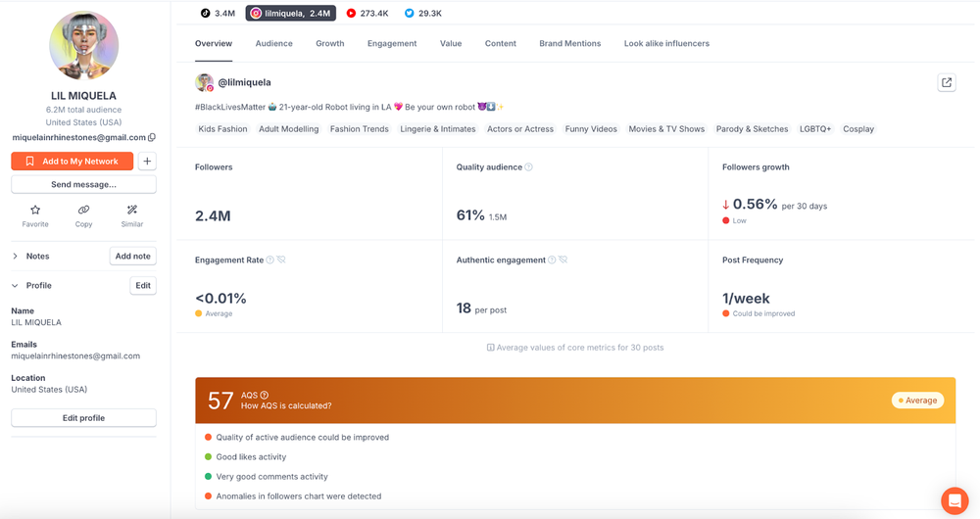Click the Edit button beside Profile
This screenshot has width=980, height=519.
(x=143, y=285)
